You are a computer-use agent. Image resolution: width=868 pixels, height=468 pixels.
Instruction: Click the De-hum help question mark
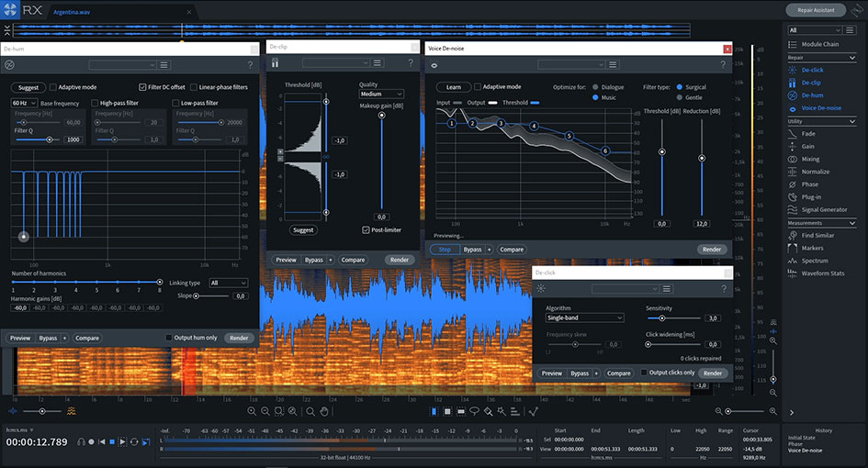(250, 65)
